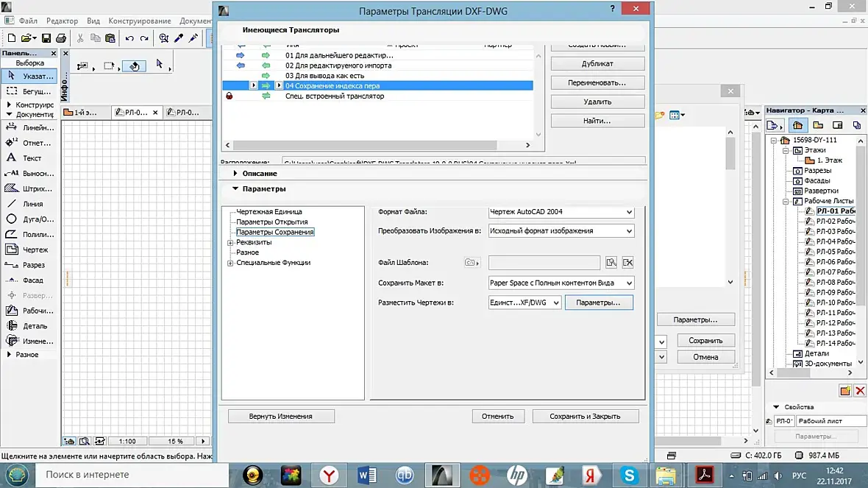Select translator 03 Для вывода как есть

pos(377,75)
